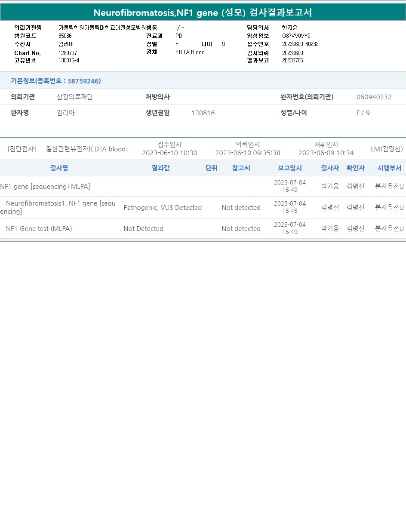Click the 참고치 column header
Screen dimensions: 406x532
pyautogui.click(x=241, y=168)
